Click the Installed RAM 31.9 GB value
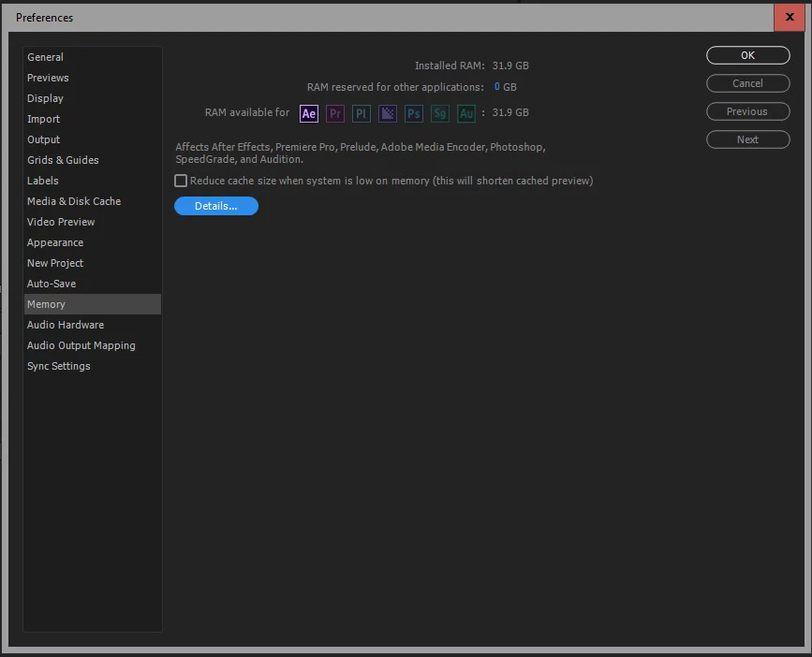812x657 pixels. (x=510, y=66)
